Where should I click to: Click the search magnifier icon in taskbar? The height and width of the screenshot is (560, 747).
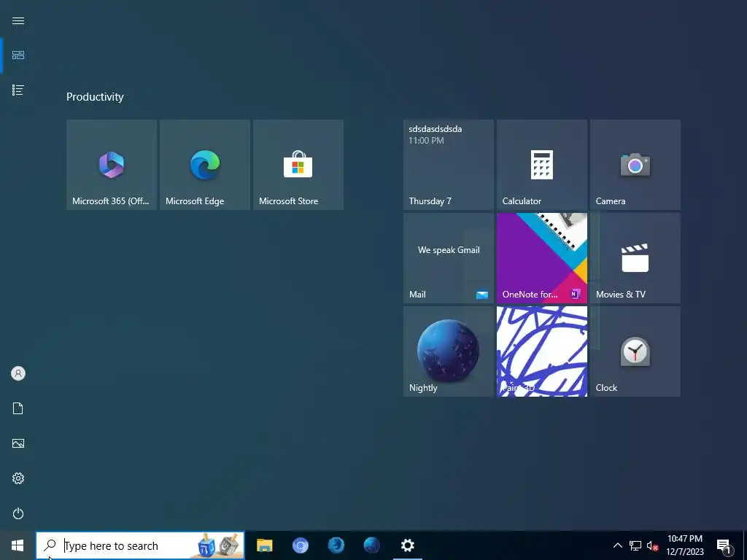click(x=50, y=545)
